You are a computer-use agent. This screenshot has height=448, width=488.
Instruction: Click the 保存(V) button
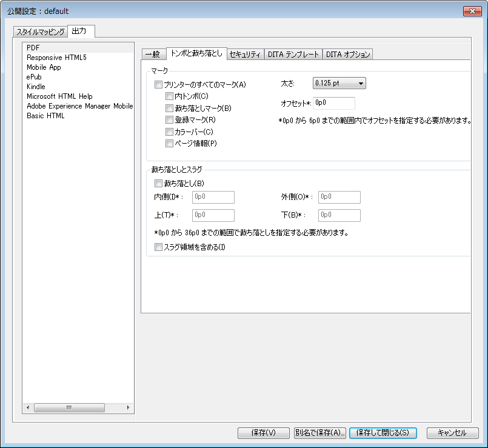[264, 433]
